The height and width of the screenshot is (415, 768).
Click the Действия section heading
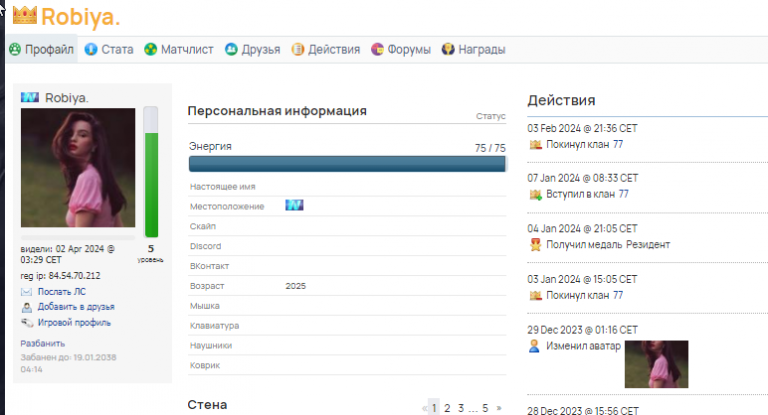point(561,100)
